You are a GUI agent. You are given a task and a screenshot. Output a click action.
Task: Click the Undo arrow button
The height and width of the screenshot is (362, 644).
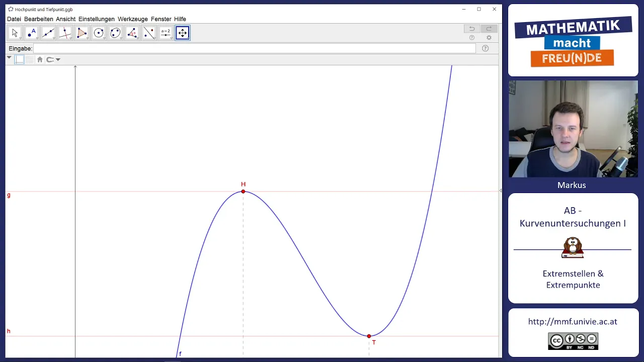(x=472, y=29)
